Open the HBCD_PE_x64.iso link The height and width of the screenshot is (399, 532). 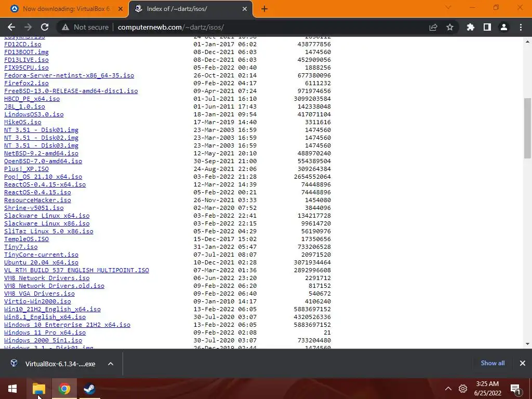(x=32, y=99)
